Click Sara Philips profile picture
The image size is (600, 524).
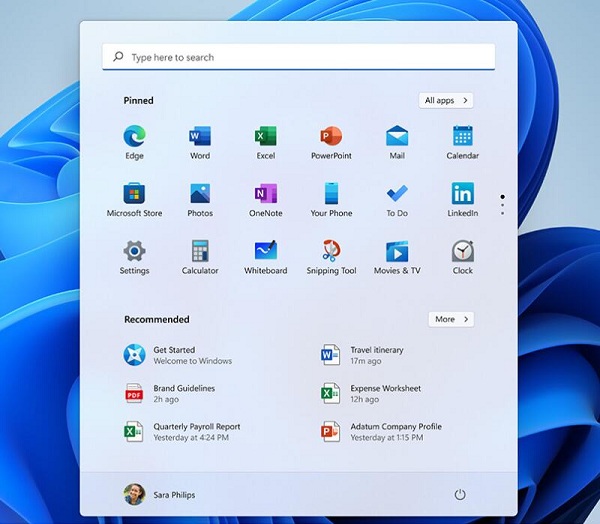134,494
